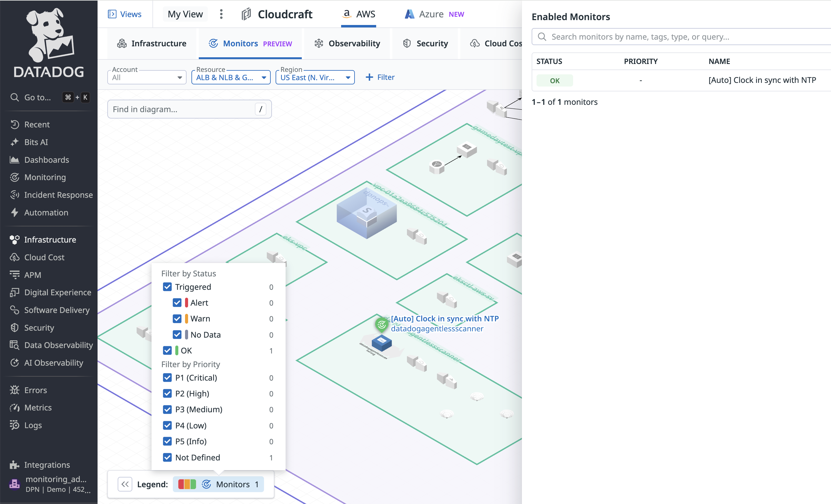Toggle the OK status checkbox

pyautogui.click(x=167, y=350)
